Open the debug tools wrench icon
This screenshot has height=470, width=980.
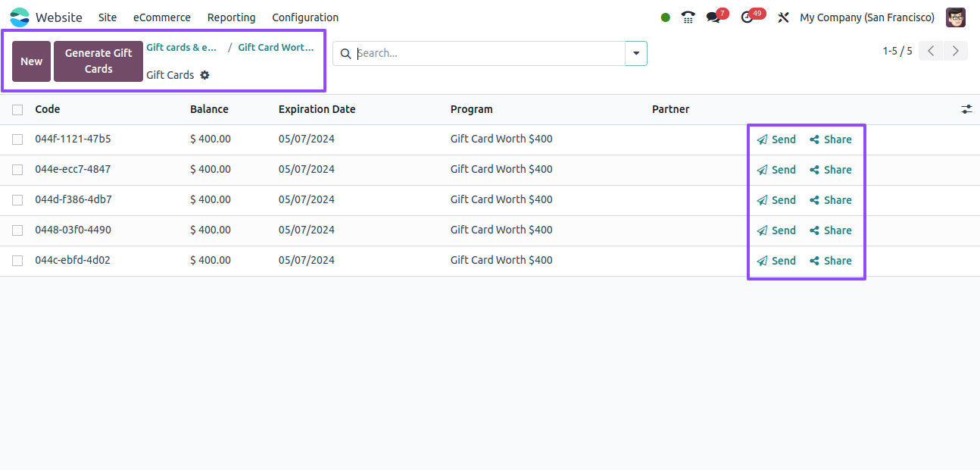784,17
